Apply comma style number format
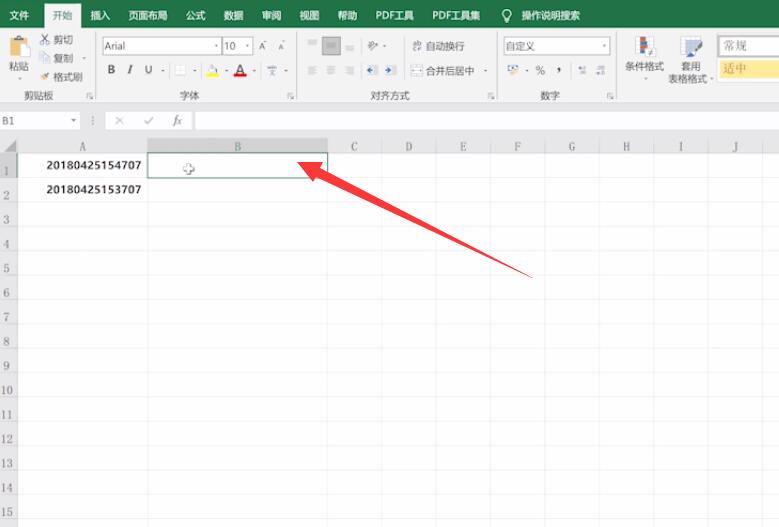 (x=559, y=71)
